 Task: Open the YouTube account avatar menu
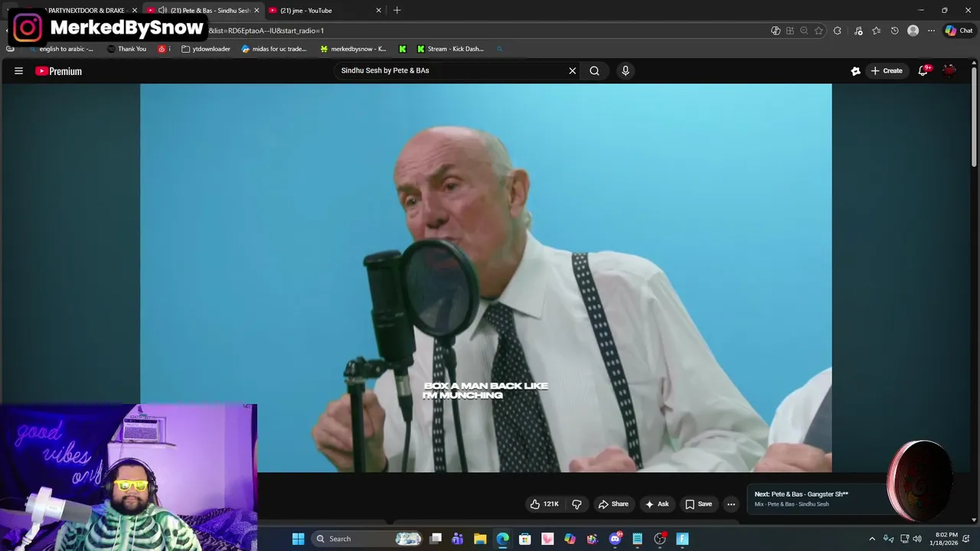(x=949, y=70)
